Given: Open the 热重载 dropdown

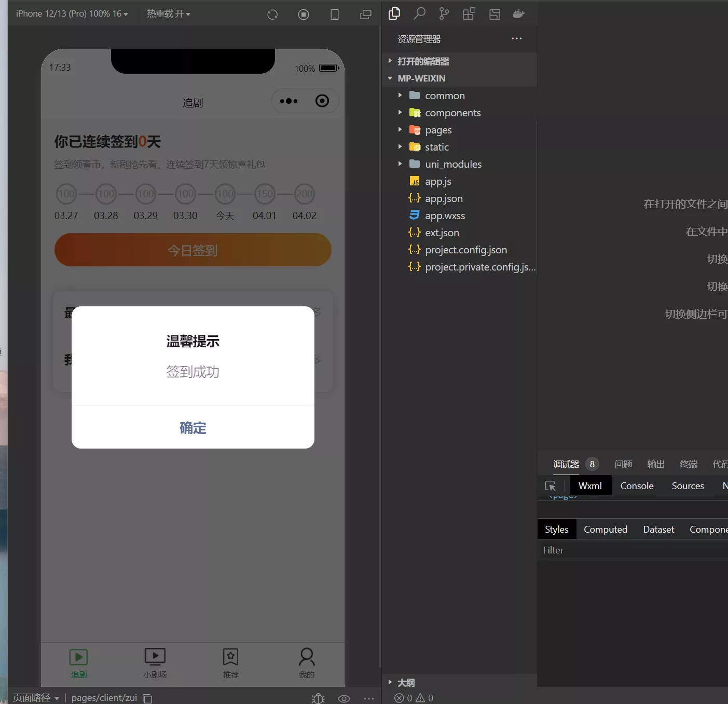Looking at the screenshot, I should [x=169, y=13].
